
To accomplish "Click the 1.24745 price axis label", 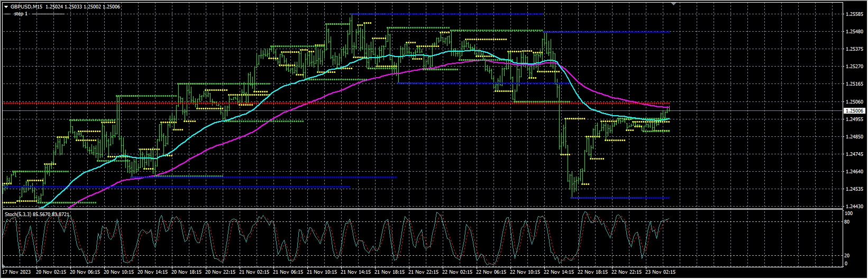I will [854, 154].
